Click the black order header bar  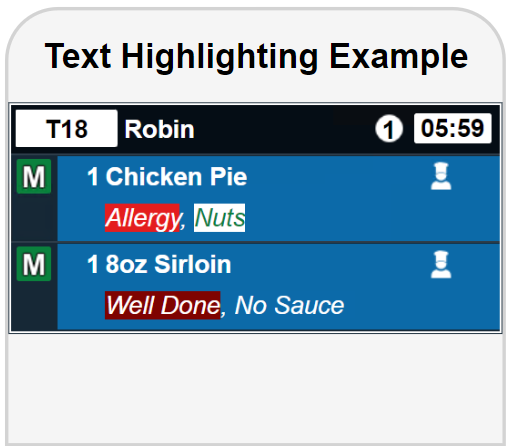point(255,129)
